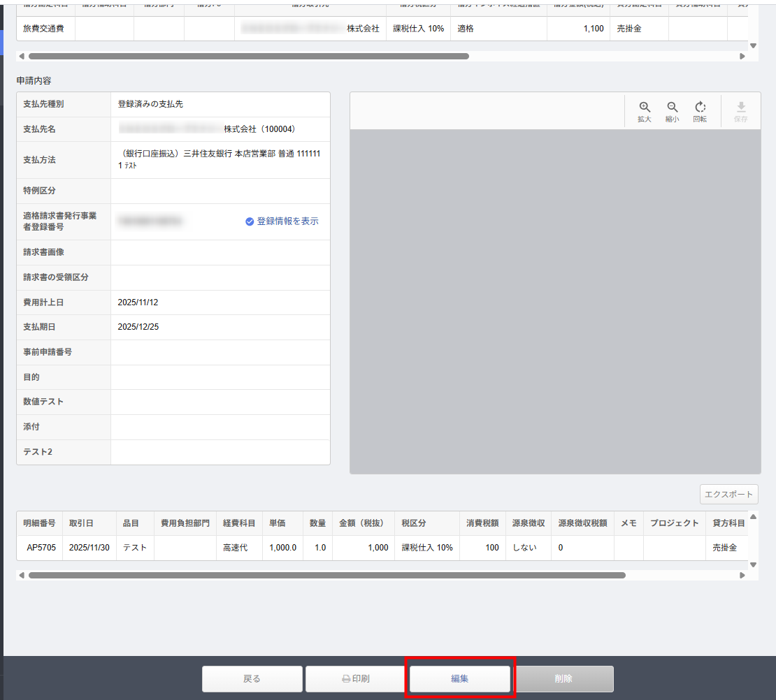Click down arrow of detail table vertical scrollbar

pos(753,564)
